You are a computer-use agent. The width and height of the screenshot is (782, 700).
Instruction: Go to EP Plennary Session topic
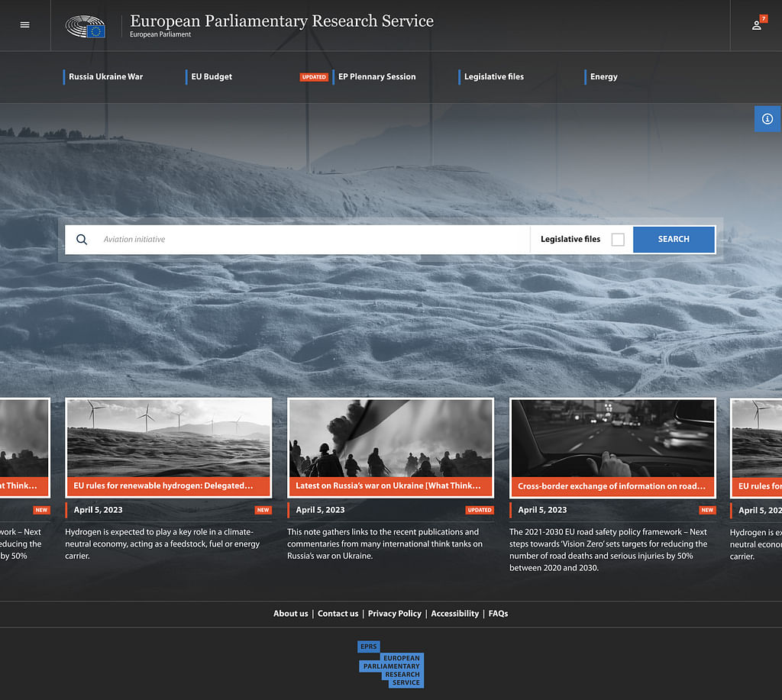point(376,77)
